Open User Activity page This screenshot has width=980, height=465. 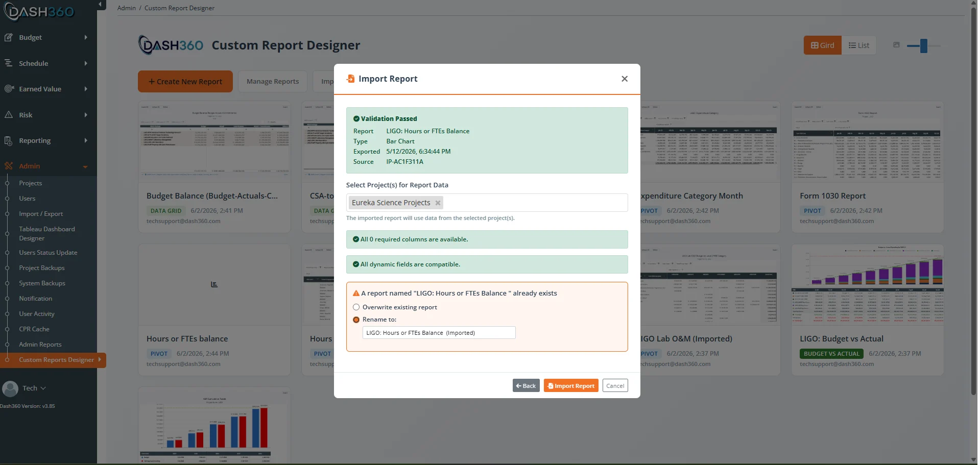pos(37,314)
